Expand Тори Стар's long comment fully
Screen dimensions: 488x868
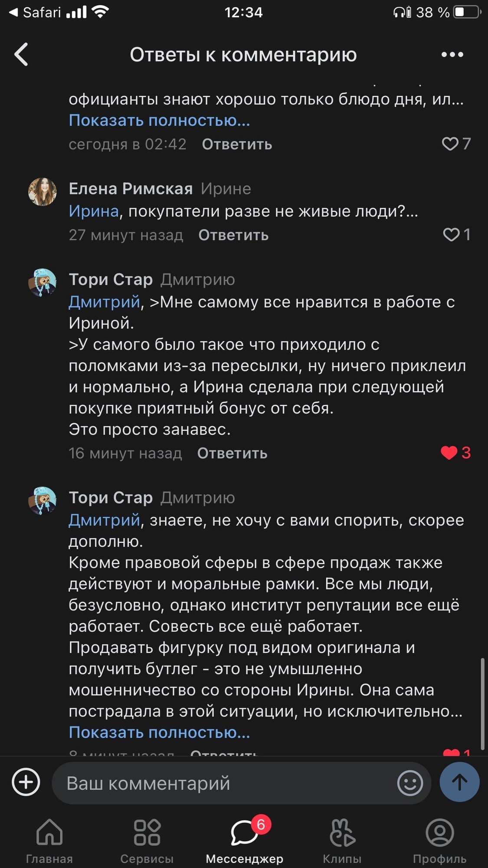pyautogui.click(x=159, y=732)
